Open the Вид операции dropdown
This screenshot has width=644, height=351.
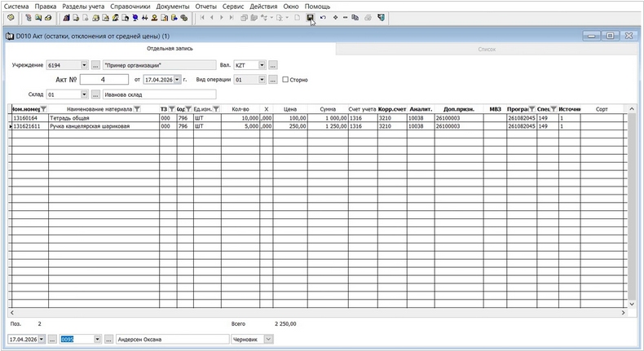pyautogui.click(x=262, y=80)
